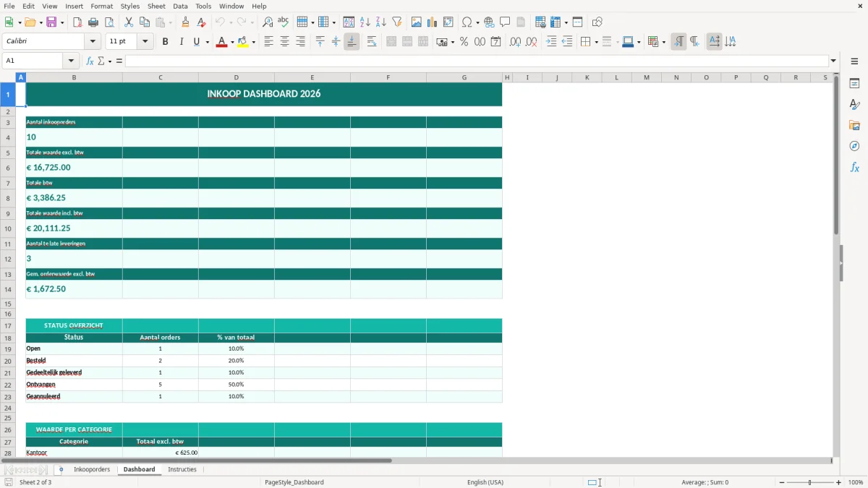Viewport: 868px width, 488px height.
Task: Open Find & Replace icon
Action: click(x=268, y=22)
